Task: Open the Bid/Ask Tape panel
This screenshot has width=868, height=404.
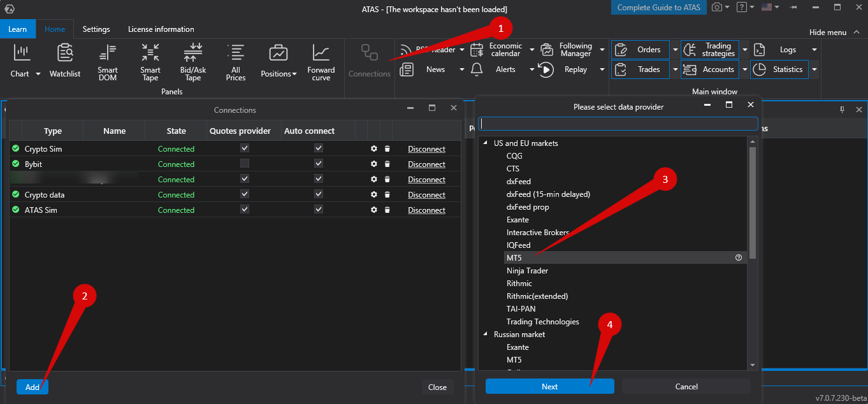Action: coord(193,61)
